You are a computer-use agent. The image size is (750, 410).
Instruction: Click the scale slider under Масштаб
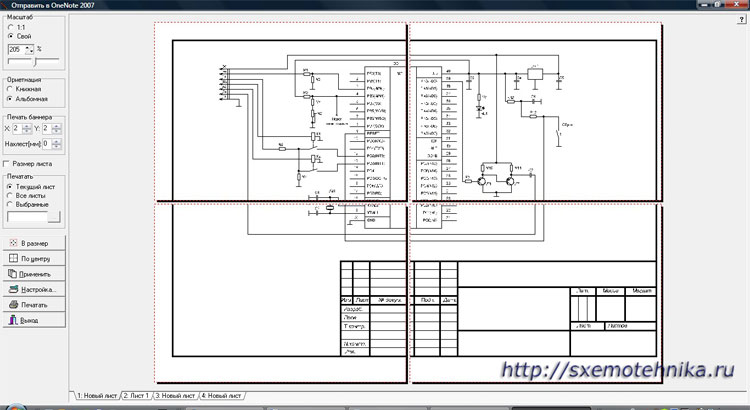point(34,61)
